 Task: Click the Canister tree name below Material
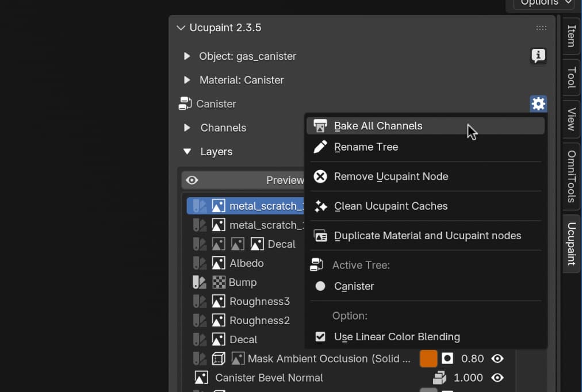click(216, 104)
